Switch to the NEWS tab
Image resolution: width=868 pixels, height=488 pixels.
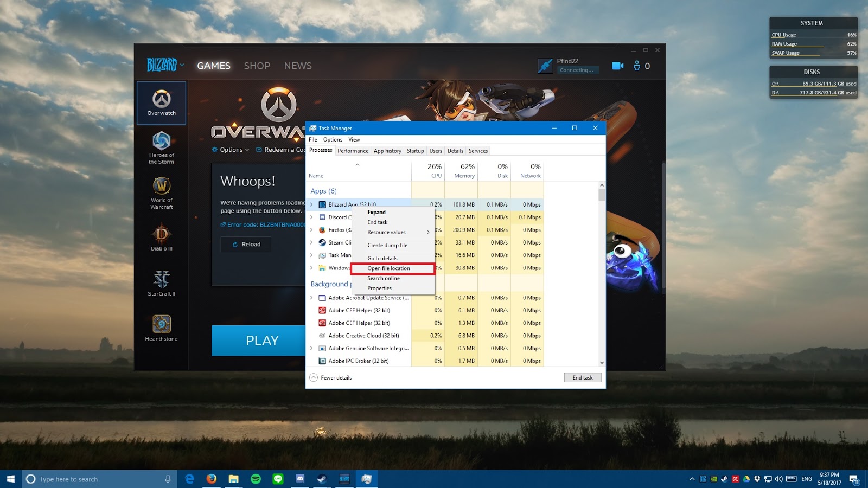(298, 66)
